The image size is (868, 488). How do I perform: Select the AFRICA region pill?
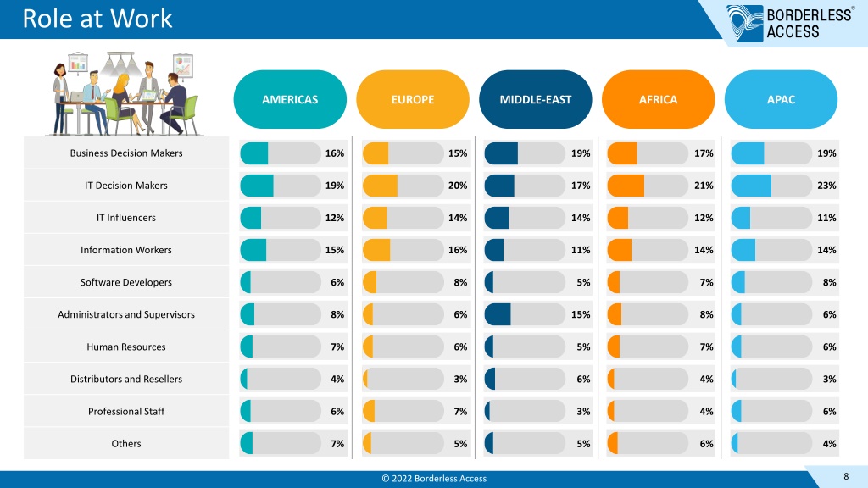pyautogui.click(x=658, y=100)
